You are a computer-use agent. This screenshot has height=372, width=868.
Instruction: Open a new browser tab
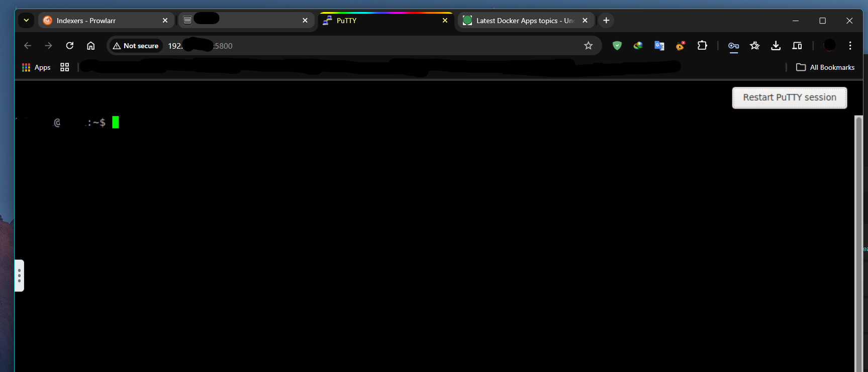pos(606,21)
